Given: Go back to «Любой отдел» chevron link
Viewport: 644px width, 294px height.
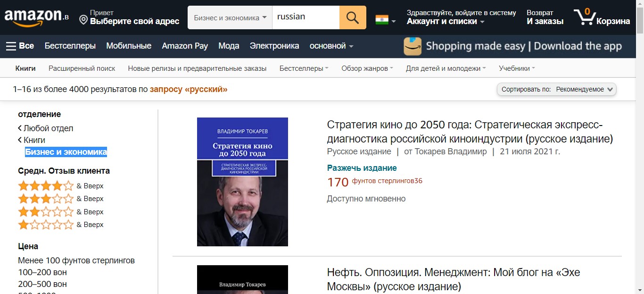Looking at the screenshot, I should [46, 128].
